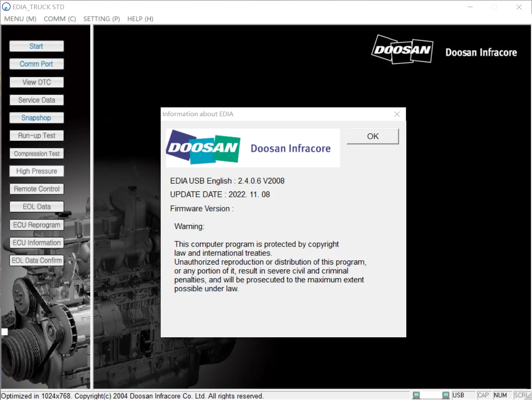Click the EDIA USB English version text

[227, 181]
